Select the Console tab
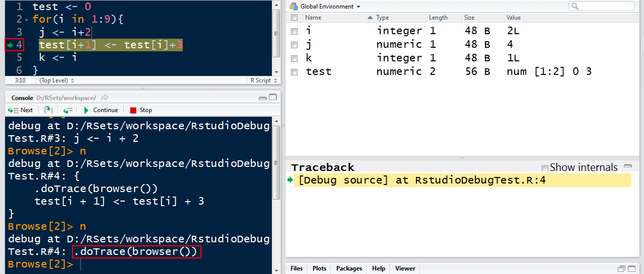644x274 pixels. pos(22,98)
